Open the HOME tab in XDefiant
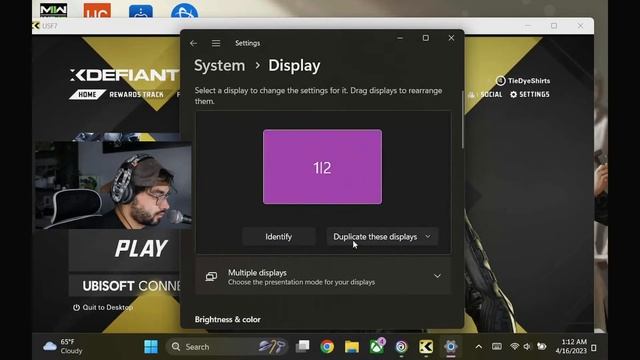 87,95
